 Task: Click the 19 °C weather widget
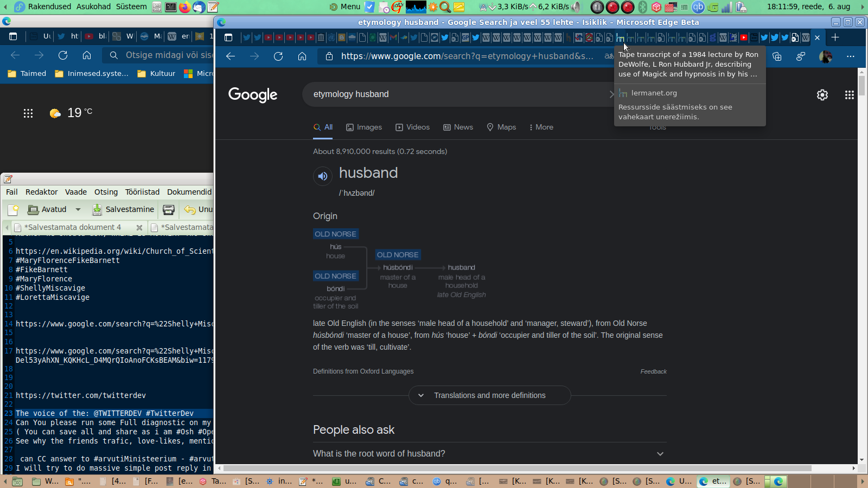pos(71,113)
